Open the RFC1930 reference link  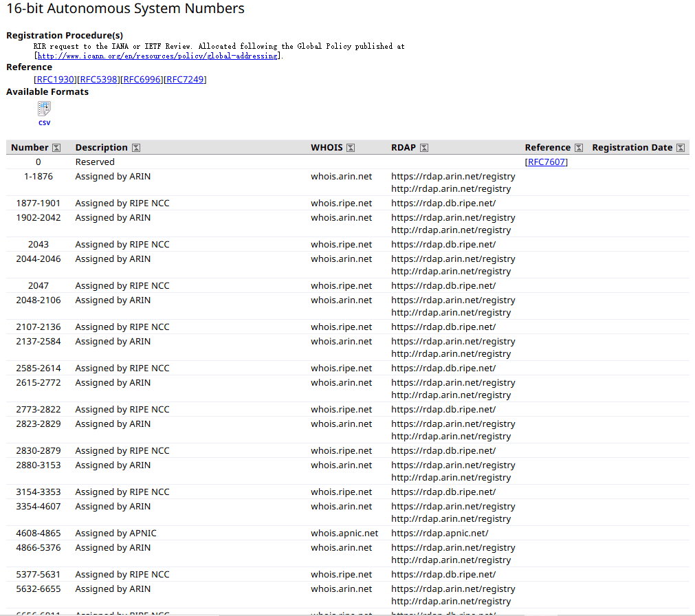56,79
